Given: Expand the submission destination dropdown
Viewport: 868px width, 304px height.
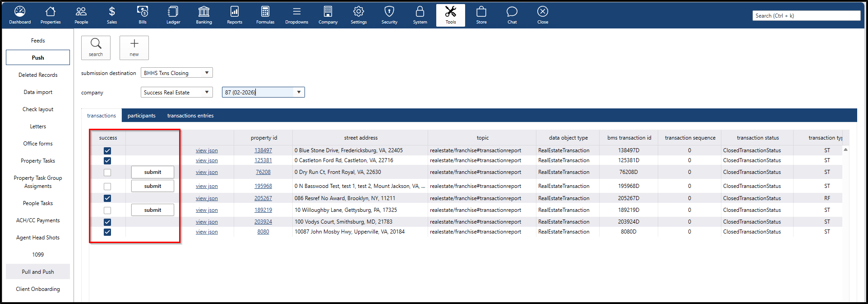Looking at the screenshot, I should pyautogui.click(x=207, y=73).
